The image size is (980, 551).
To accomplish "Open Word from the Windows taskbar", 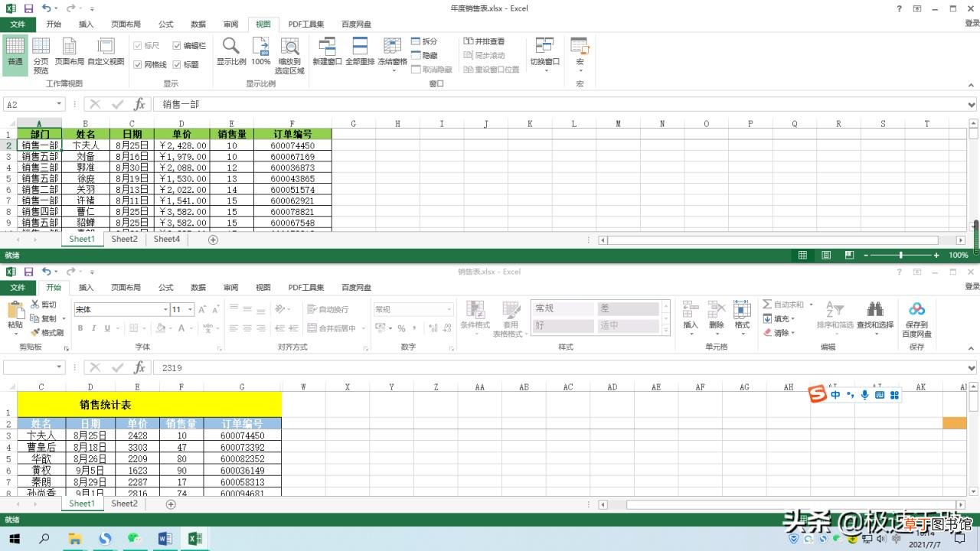I will coord(165,539).
